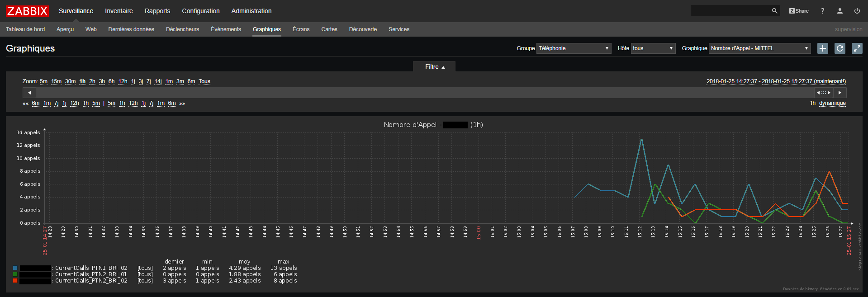Click the right arrow of time scrollbar
Viewport: 868px width, 297px height.
tap(840, 93)
